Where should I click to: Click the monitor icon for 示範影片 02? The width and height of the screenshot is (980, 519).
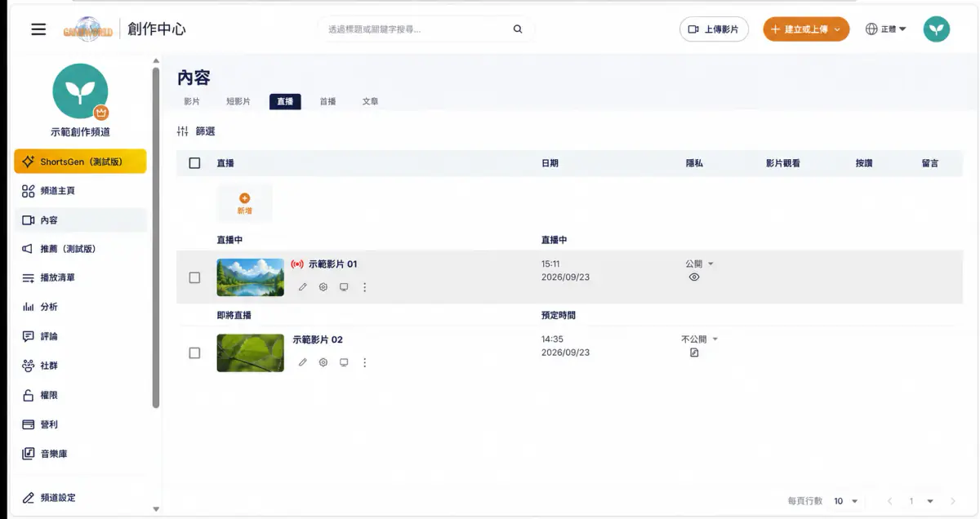tap(344, 362)
